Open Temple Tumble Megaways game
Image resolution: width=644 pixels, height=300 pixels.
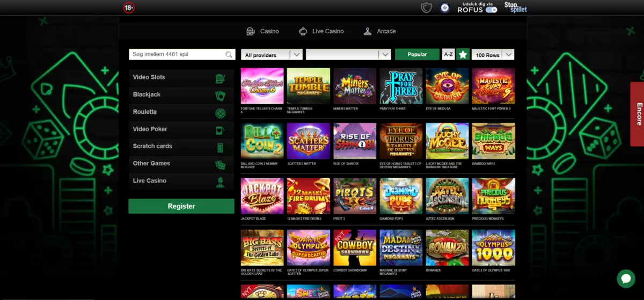coord(309,86)
